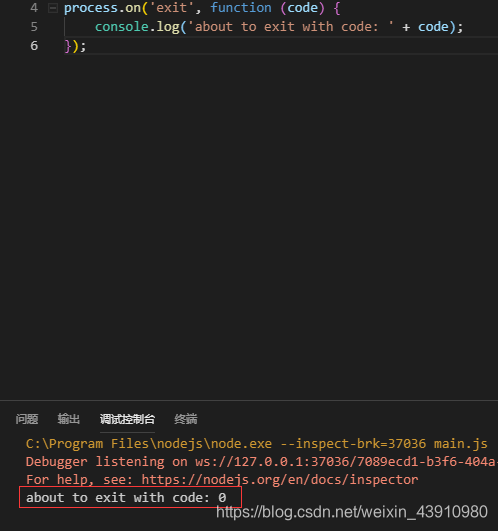
Task: Click the 'about to exit with code: 0' output line
Action: [x=126, y=498]
